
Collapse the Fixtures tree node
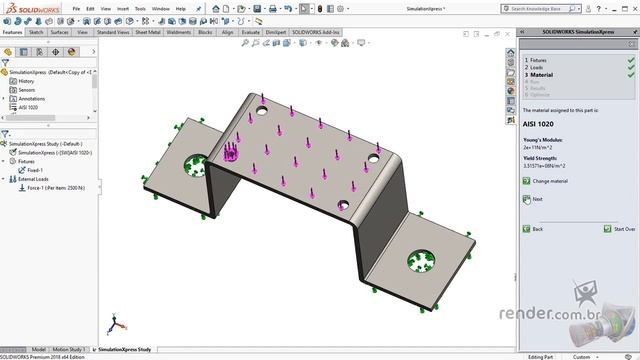4,161
